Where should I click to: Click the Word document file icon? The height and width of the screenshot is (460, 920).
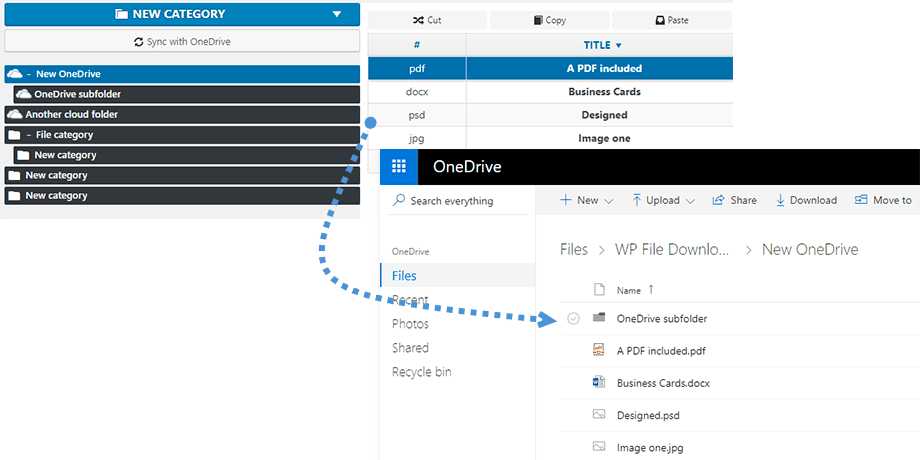click(598, 383)
